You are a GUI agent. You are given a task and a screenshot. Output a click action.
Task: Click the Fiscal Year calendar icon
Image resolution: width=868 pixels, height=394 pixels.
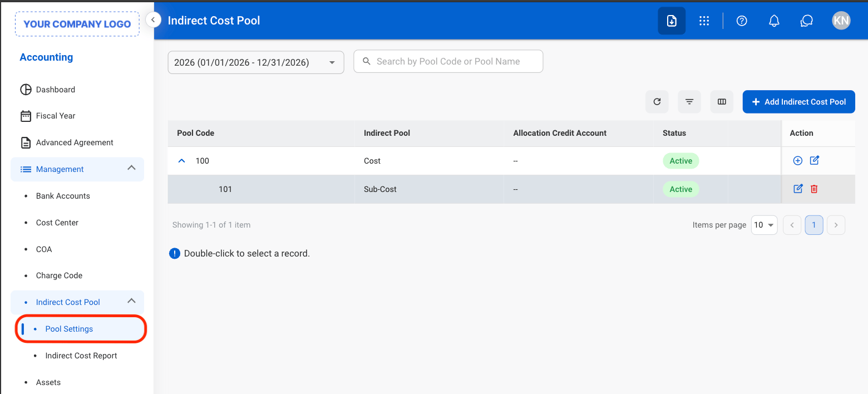(x=26, y=116)
